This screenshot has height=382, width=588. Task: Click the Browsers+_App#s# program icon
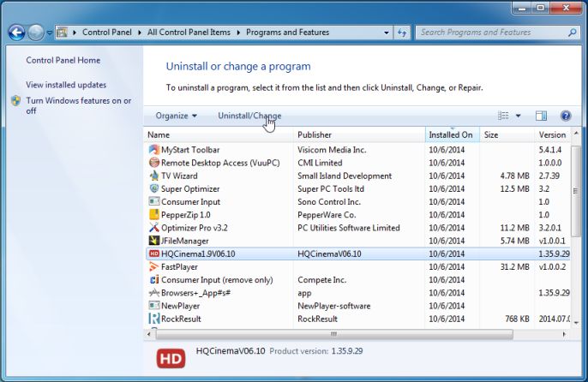tap(154, 293)
